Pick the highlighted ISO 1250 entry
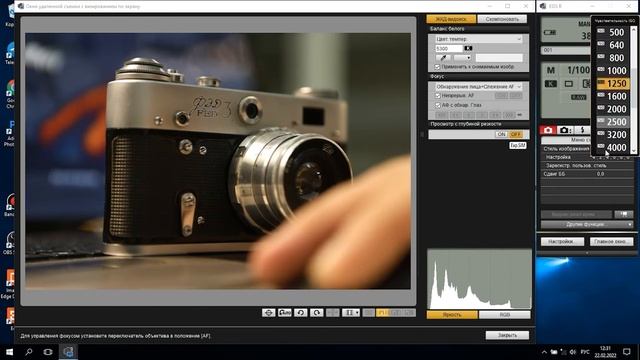640x360 pixels. click(613, 83)
